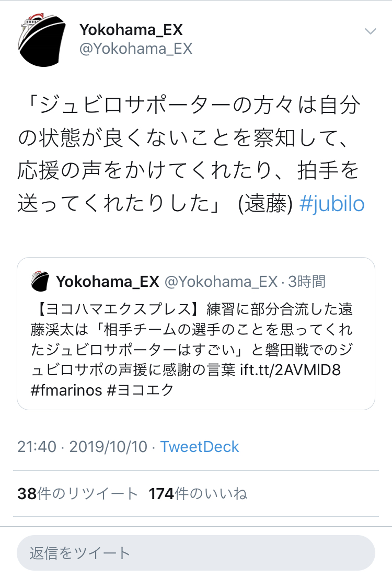This screenshot has width=392, height=579.
Task: Tap the quoted tweet's 【ヨコハマエクスプレス】 text
Action: pos(118,309)
